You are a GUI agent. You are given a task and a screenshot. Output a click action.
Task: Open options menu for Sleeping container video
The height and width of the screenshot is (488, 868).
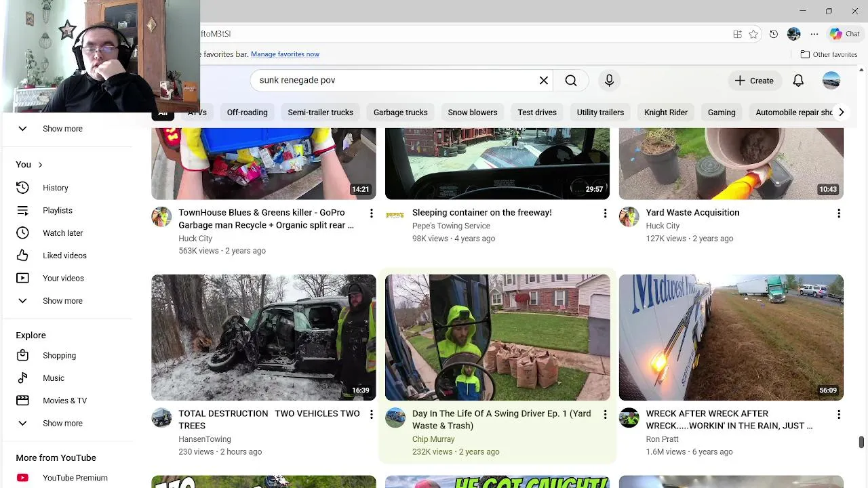click(605, 213)
